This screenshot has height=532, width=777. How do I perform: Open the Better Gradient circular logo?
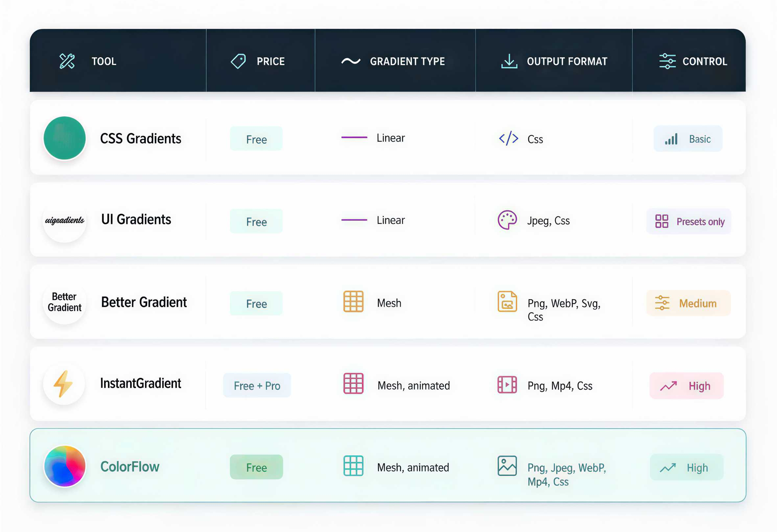(64, 302)
